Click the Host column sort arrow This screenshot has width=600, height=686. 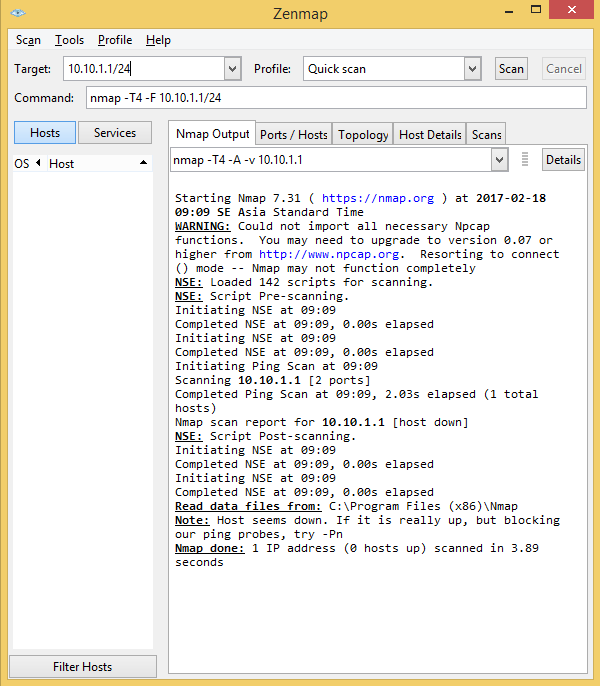point(143,163)
